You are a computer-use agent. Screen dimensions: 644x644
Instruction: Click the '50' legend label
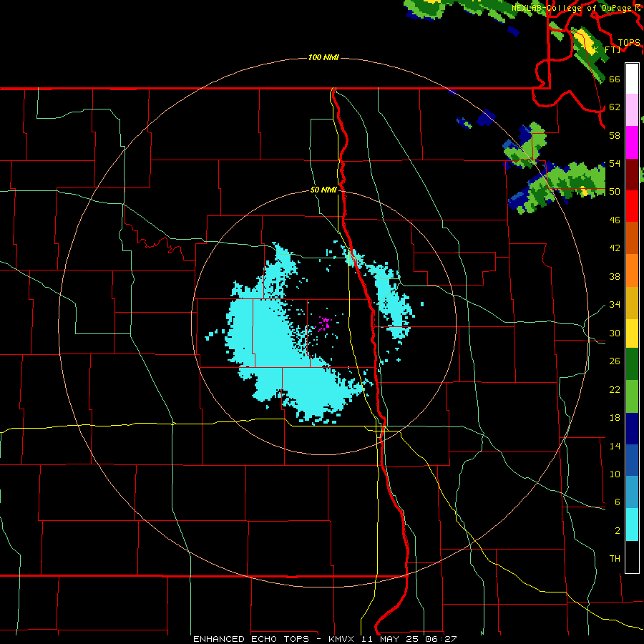[x=615, y=191]
